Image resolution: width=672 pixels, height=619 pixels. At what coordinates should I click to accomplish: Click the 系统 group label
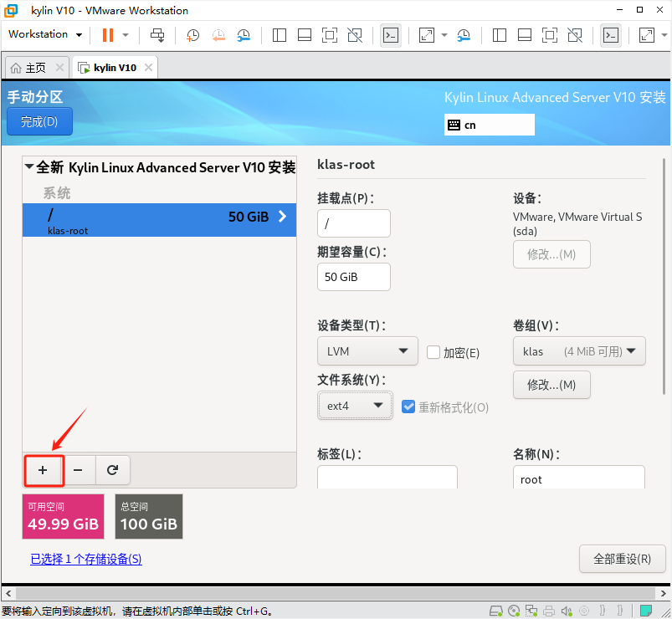pos(57,192)
